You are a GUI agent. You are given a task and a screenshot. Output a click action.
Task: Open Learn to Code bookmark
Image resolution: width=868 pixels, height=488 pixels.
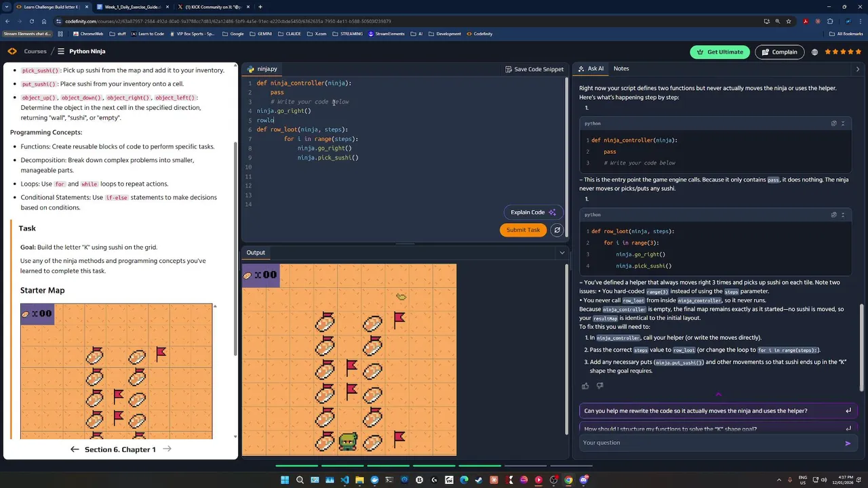click(148, 34)
